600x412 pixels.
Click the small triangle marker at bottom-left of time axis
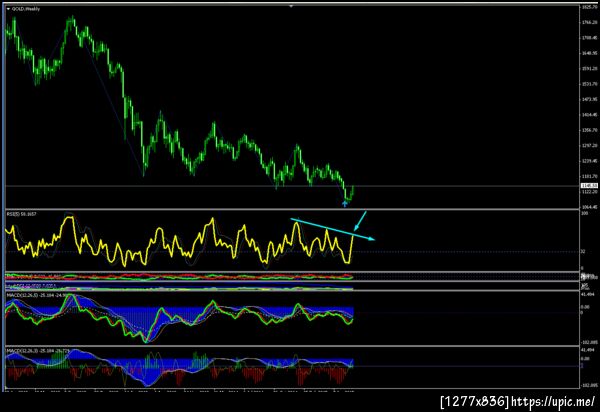(6, 388)
